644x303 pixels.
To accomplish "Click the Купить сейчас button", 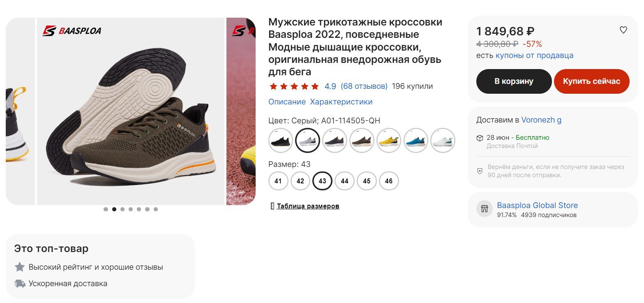I will [x=591, y=81].
